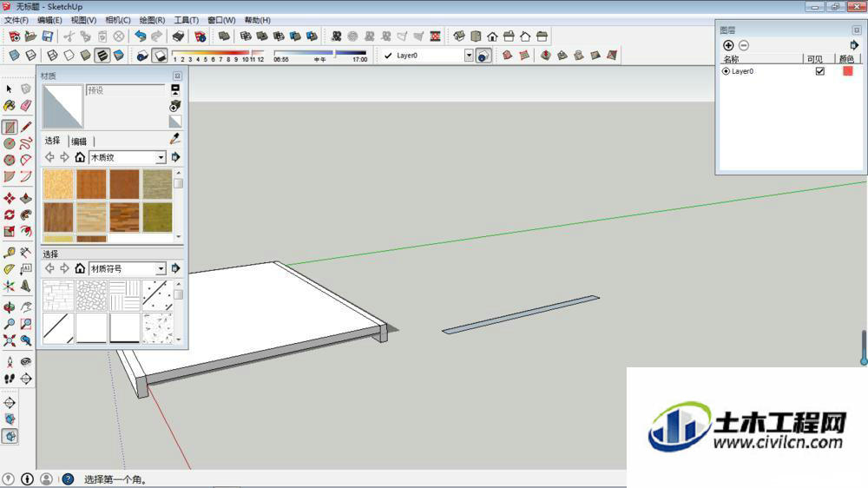Select the Polygon tool

point(10,160)
